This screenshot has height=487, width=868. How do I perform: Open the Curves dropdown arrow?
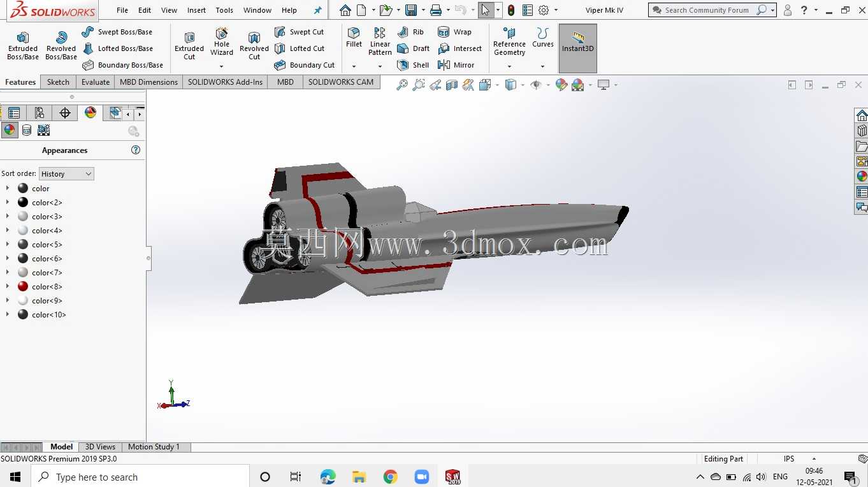543,66
